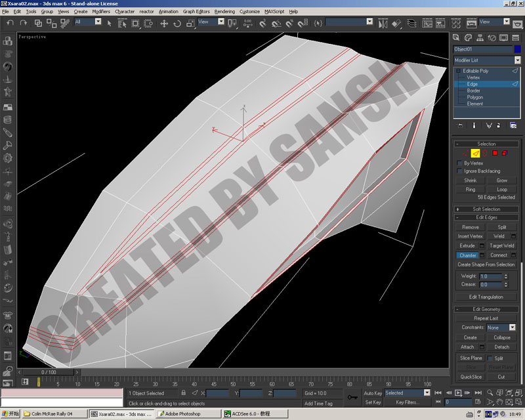Viewport: 525px width, 420px height.
Task: Open the Constraints dropdown showing None
Action: [x=501, y=327]
